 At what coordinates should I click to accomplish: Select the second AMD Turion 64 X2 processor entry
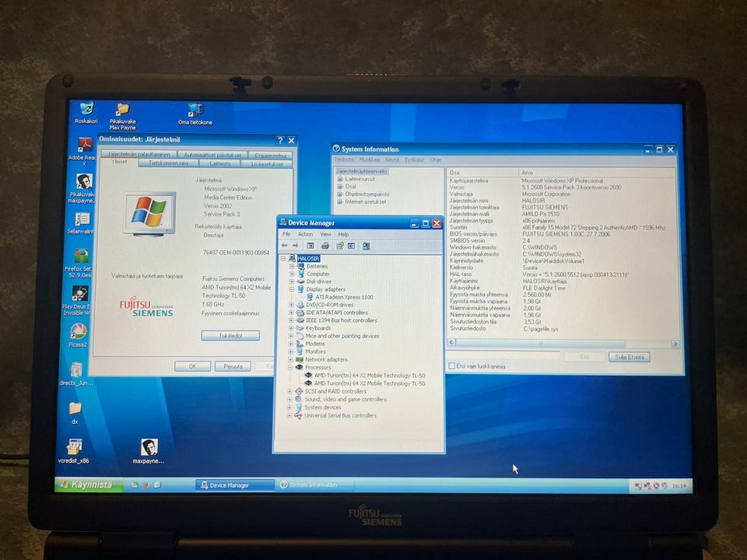point(365,383)
